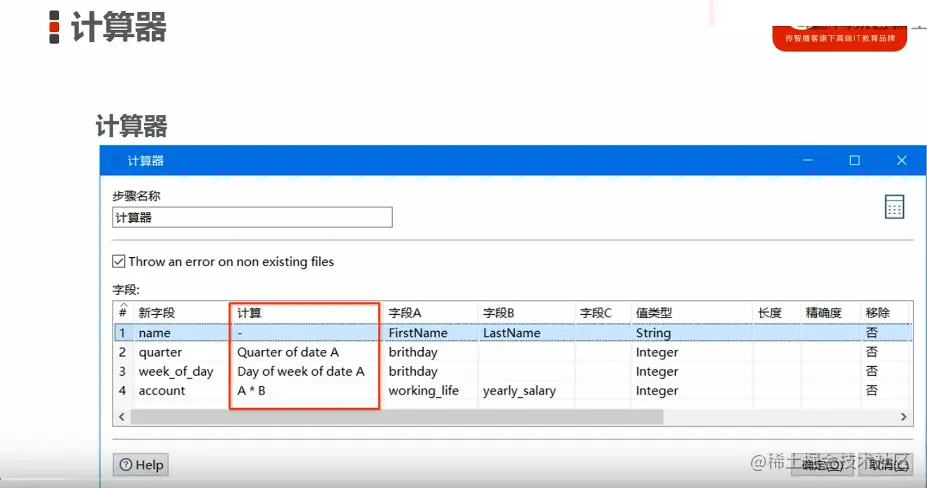Click the horizontal scrollbar's right arrow

tap(903, 417)
